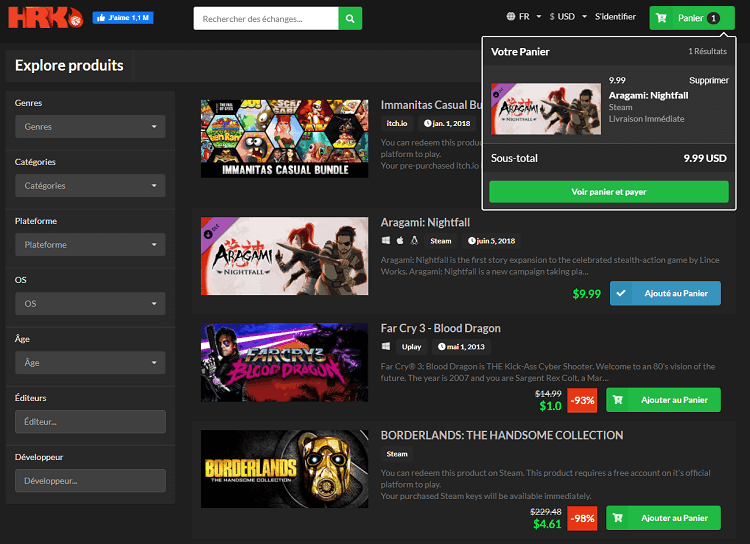Expand the Plateforme dropdown
Viewport: 750px width, 544px height.
(x=90, y=245)
